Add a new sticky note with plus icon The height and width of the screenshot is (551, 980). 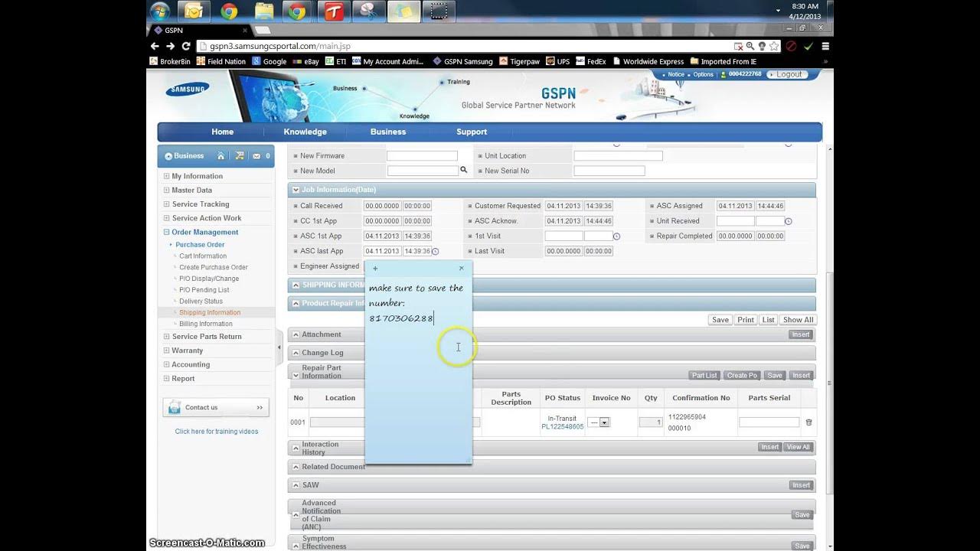[375, 269]
